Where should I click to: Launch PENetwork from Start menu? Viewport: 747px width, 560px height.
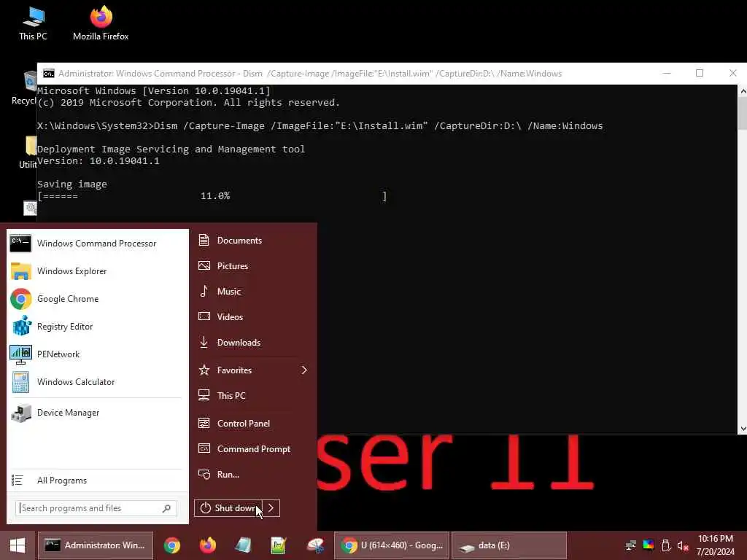pyautogui.click(x=97, y=354)
